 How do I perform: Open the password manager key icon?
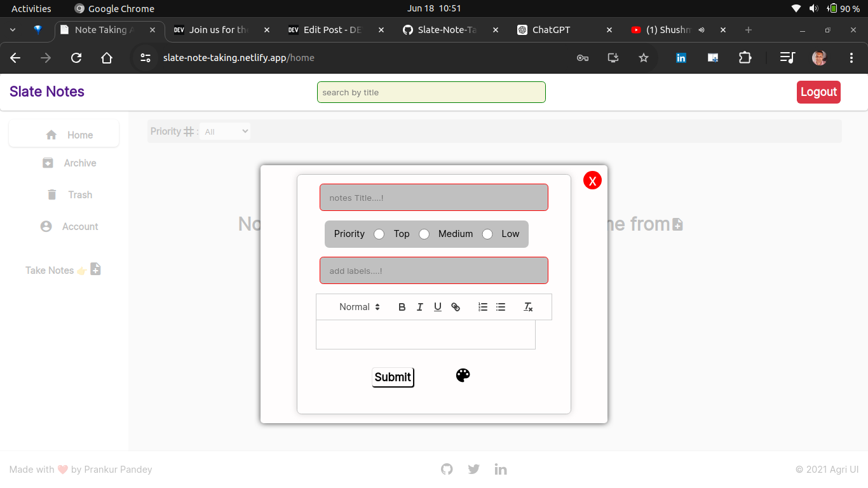click(582, 58)
